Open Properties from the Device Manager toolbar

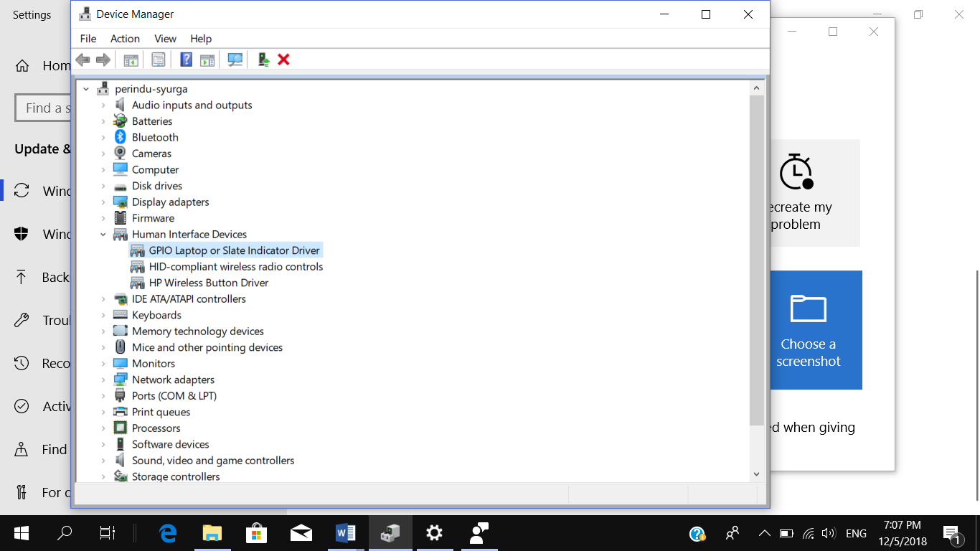[x=159, y=60]
